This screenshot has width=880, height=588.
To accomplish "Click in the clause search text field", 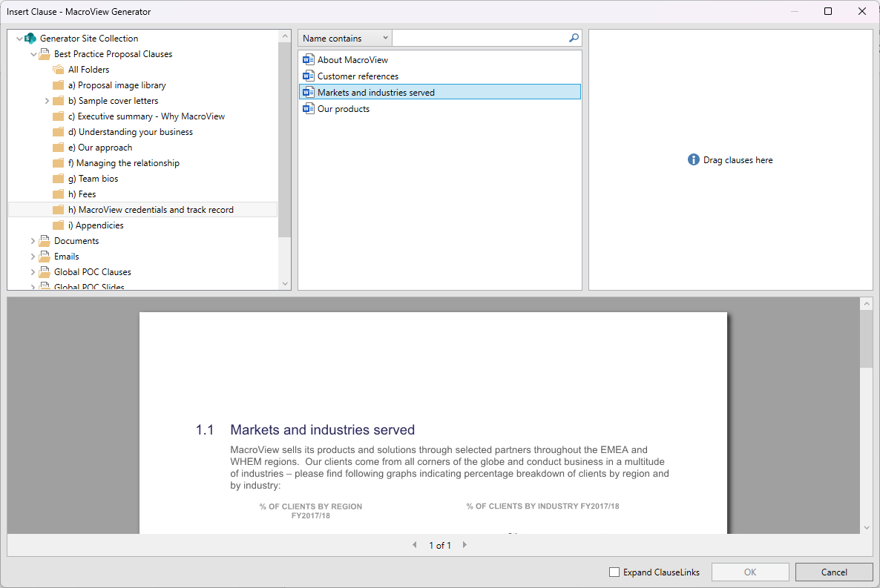I will coord(480,38).
